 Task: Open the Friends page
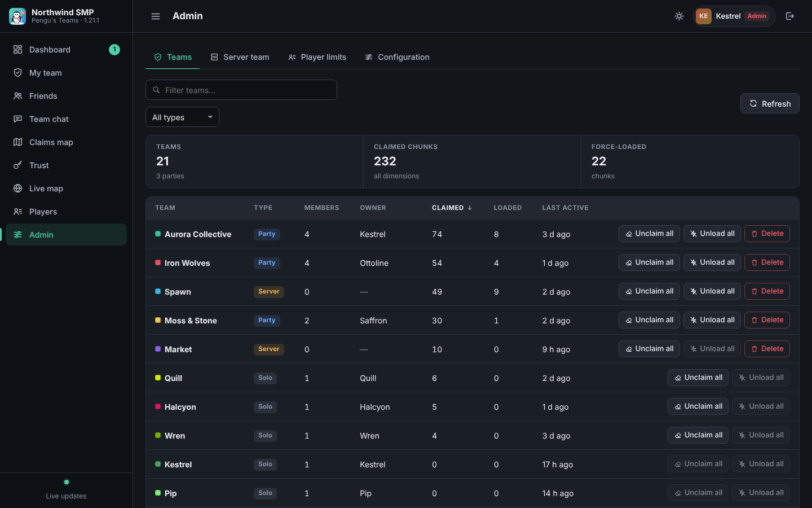click(x=66, y=96)
